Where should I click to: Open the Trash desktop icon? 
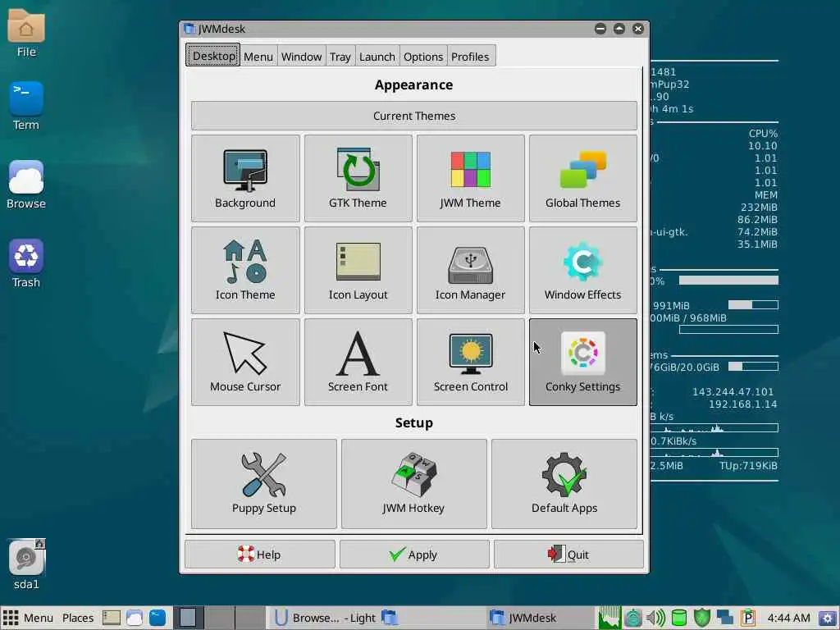(26, 263)
